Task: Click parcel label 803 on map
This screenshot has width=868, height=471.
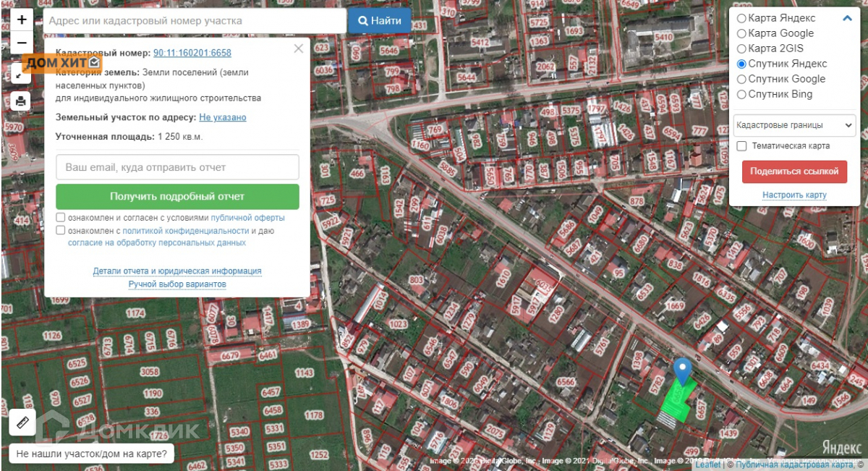Action: (416, 279)
